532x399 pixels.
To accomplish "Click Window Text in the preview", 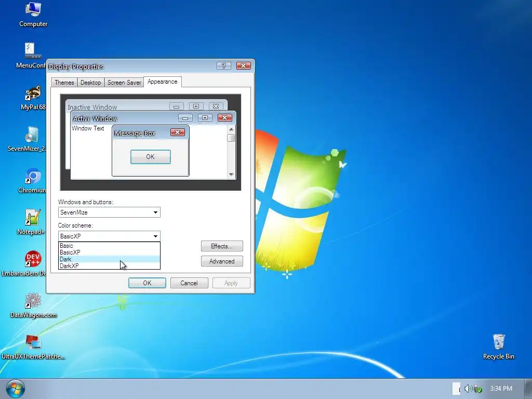I will (x=88, y=128).
